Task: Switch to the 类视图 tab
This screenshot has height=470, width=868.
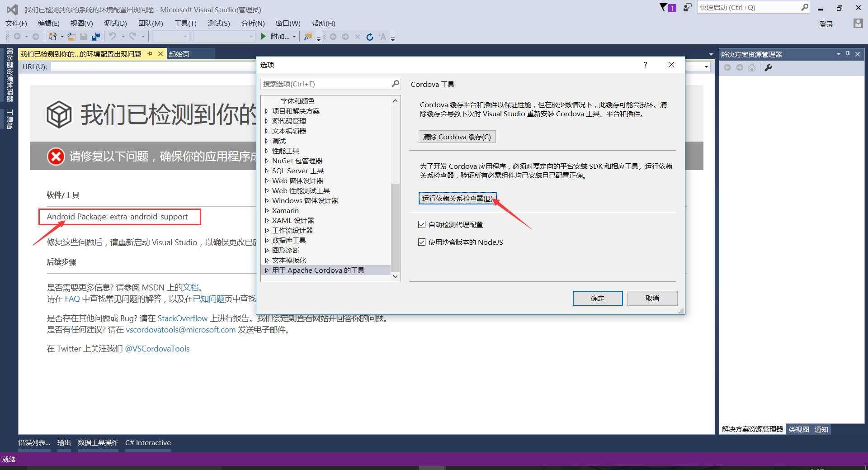Action: click(799, 429)
